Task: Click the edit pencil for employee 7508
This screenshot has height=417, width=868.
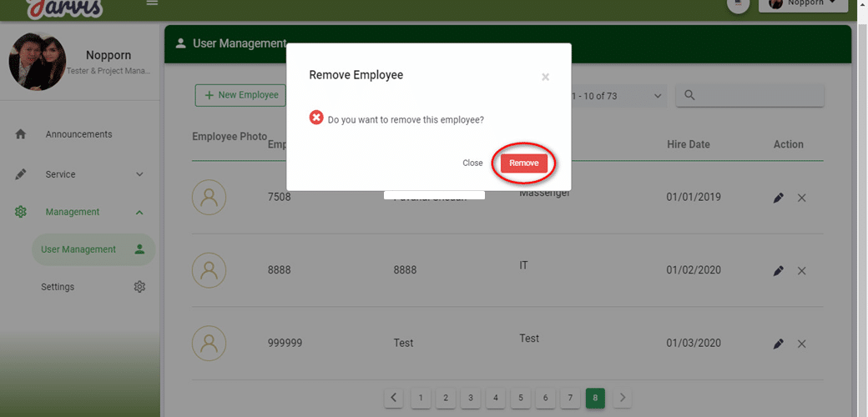Action: [x=778, y=198]
